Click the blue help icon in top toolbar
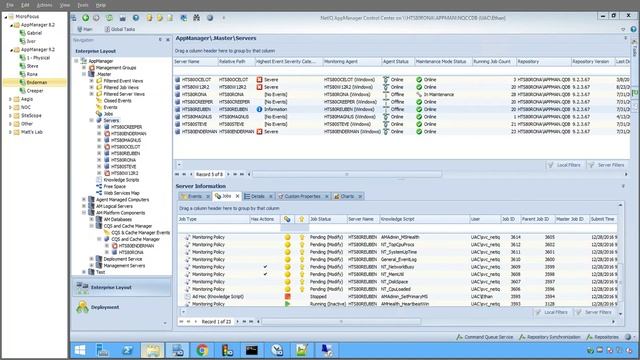 tap(136, 18)
